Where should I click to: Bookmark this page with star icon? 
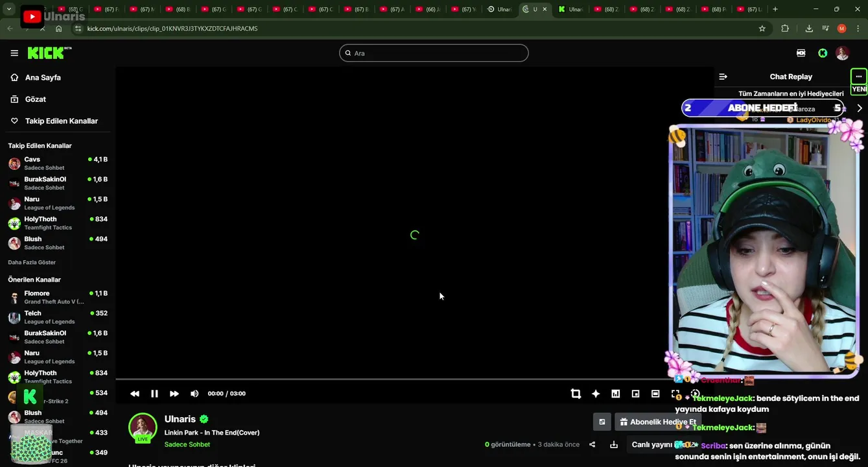pyautogui.click(x=762, y=29)
